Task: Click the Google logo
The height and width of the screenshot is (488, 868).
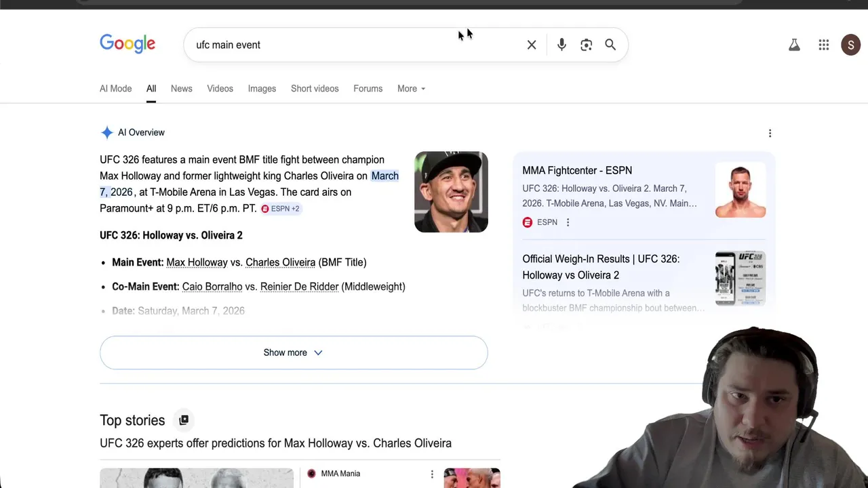Action: 127,44
